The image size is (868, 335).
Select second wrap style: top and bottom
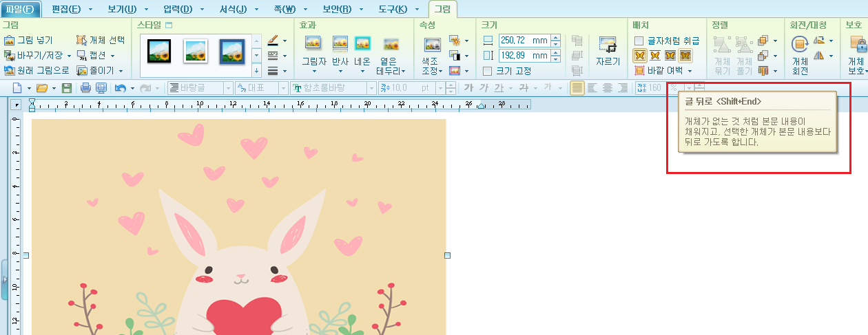[654, 55]
